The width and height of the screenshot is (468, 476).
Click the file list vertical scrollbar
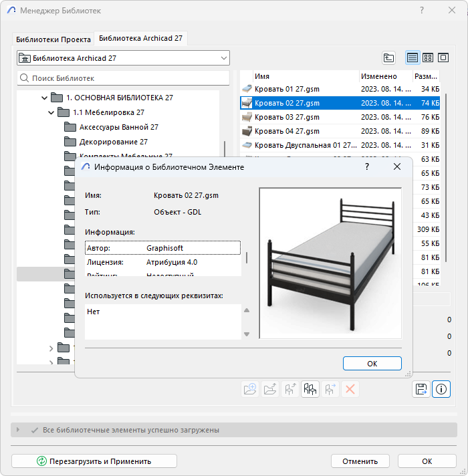tap(445, 178)
